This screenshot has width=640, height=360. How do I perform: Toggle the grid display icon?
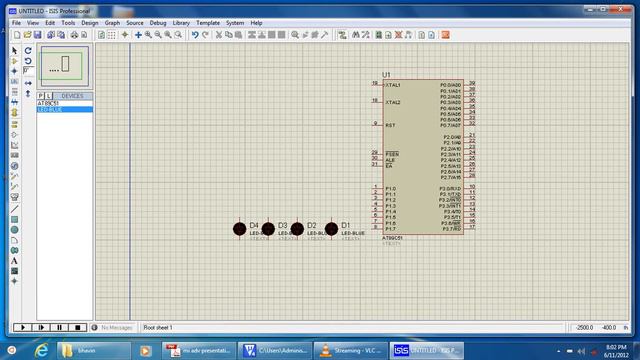(x=111, y=35)
